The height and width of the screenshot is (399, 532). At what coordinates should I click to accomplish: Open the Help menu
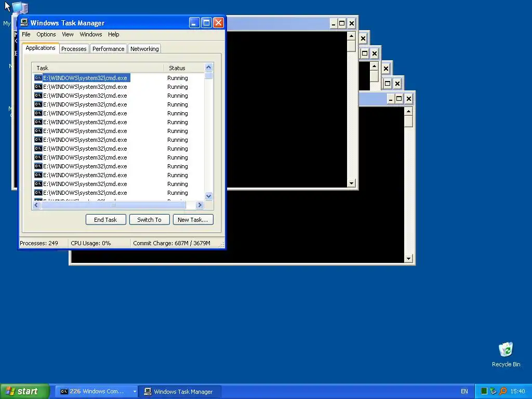point(114,34)
